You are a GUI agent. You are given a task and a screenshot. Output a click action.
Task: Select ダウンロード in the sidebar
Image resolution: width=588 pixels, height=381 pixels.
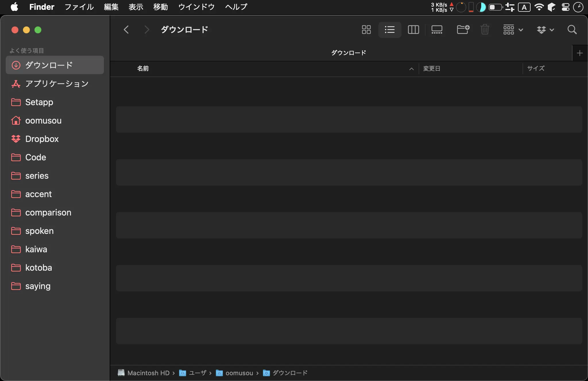point(55,65)
